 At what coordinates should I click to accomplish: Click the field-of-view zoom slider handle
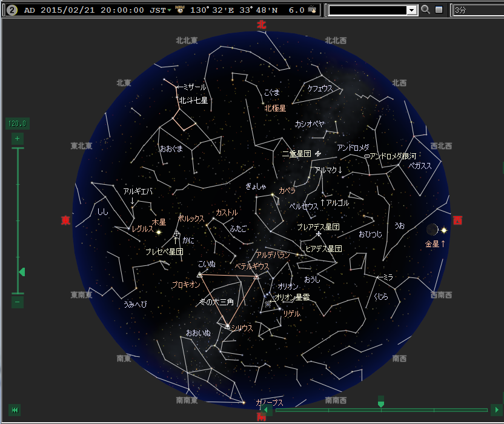tap(22, 272)
